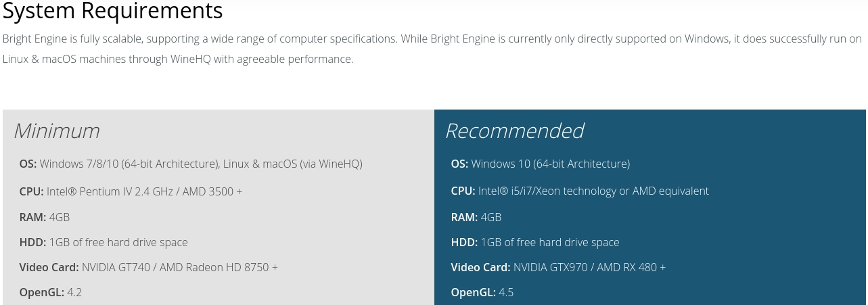Select the Minimum panel heading

(x=57, y=131)
